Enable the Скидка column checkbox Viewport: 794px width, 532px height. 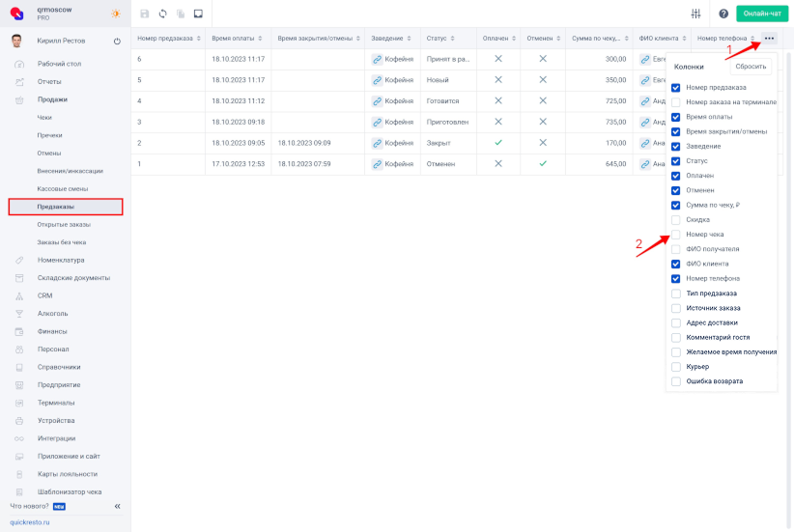pyautogui.click(x=676, y=219)
